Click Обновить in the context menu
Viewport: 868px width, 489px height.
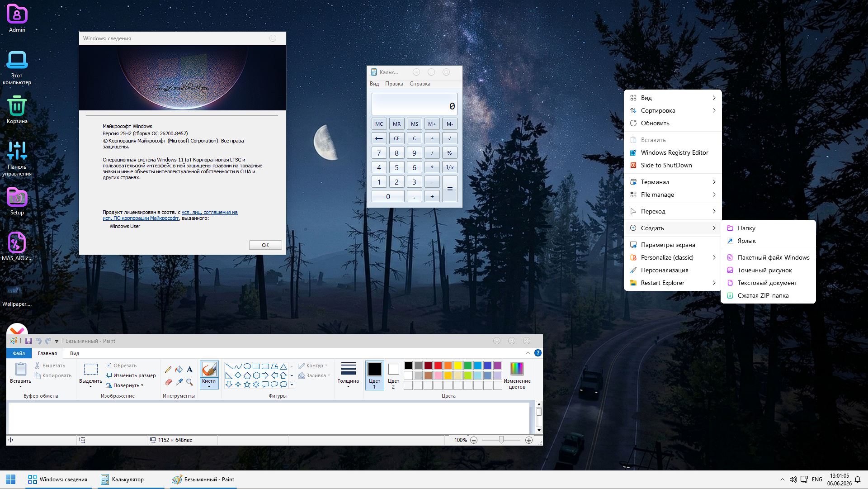(x=673, y=123)
